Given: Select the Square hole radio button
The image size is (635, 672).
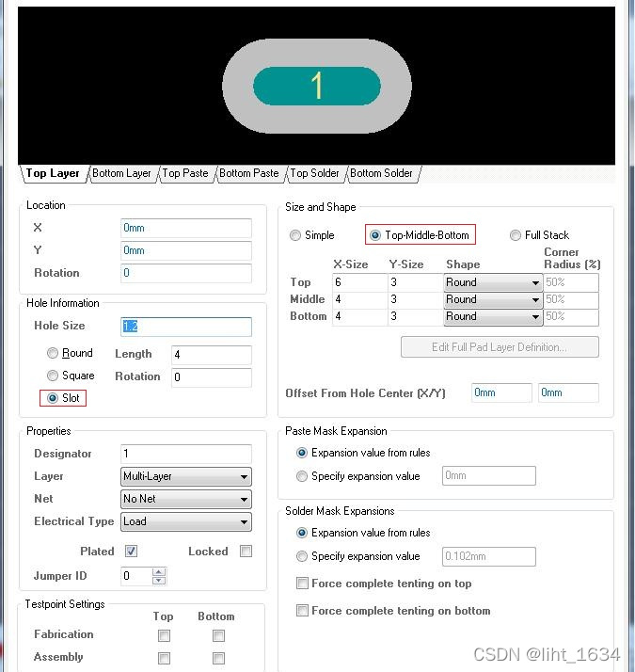Looking at the screenshot, I should 53,376.
